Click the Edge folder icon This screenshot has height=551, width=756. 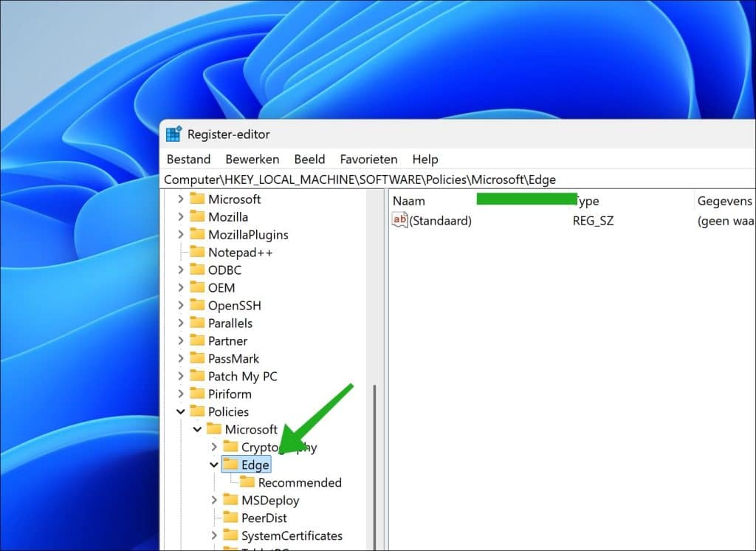(230, 464)
